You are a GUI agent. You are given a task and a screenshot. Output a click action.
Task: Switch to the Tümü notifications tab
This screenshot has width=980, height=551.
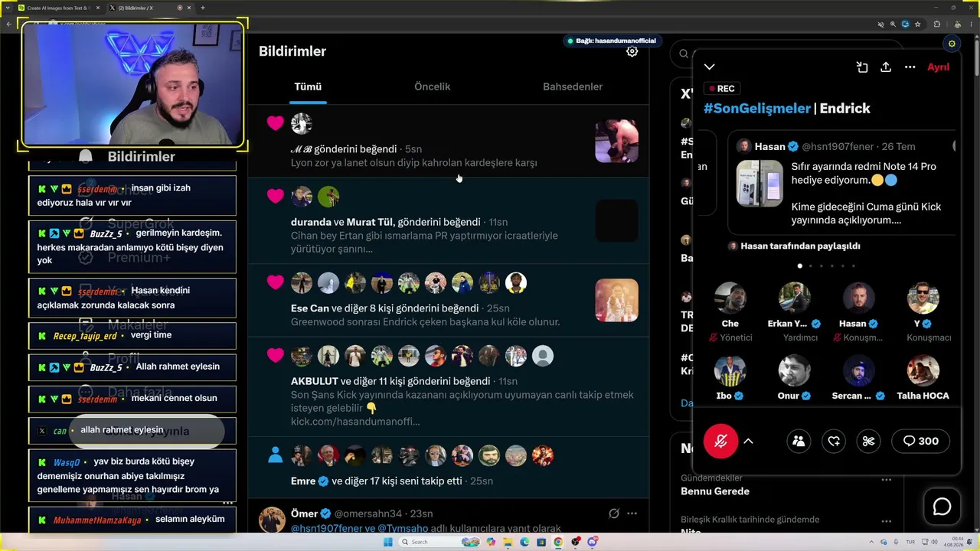(x=308, y=86)
